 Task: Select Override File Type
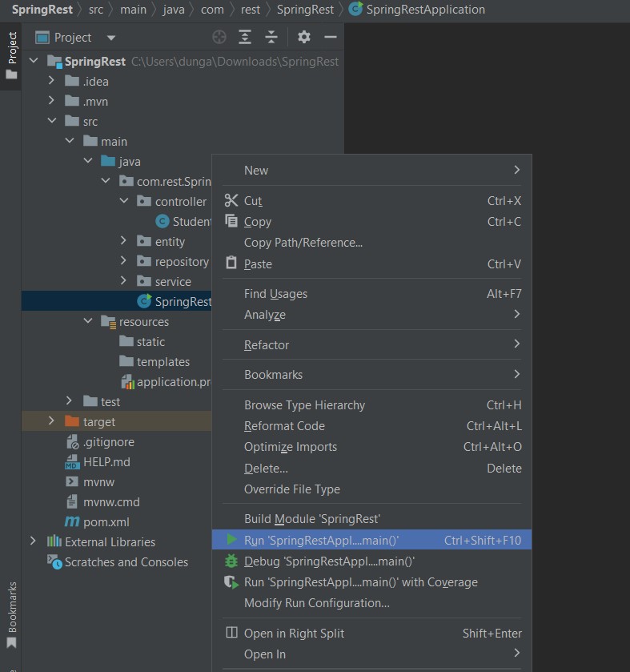371,489
